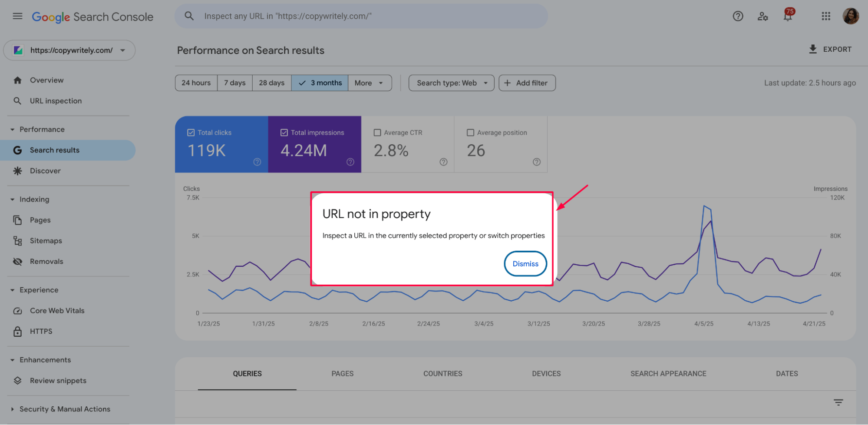Open the account profile avatar

pyautogui.click(x=851, y=16)
